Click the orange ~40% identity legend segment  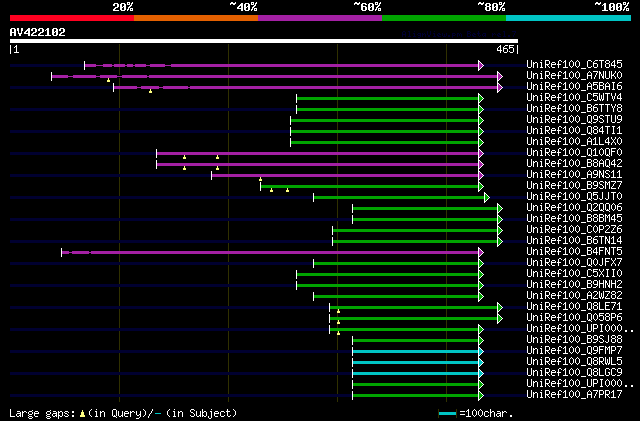coord(196,18)
